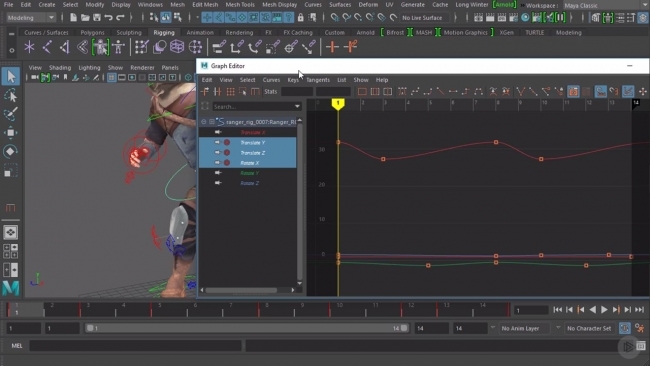Click the yellow frame 1 time marker

pos(338,103)
